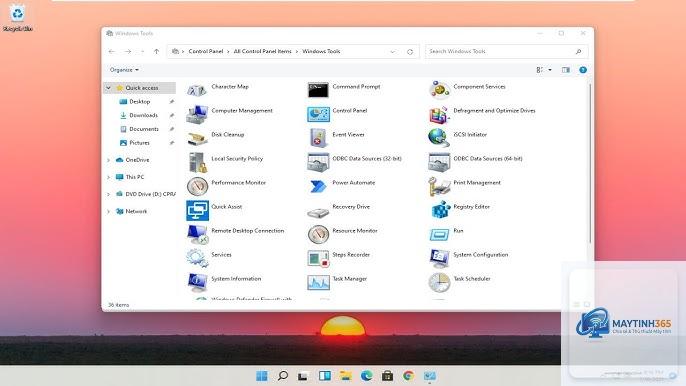The height and width of the screenshot is (386, 686).
Task: Select This PC in the navigation pane
Action: point(134,177)
